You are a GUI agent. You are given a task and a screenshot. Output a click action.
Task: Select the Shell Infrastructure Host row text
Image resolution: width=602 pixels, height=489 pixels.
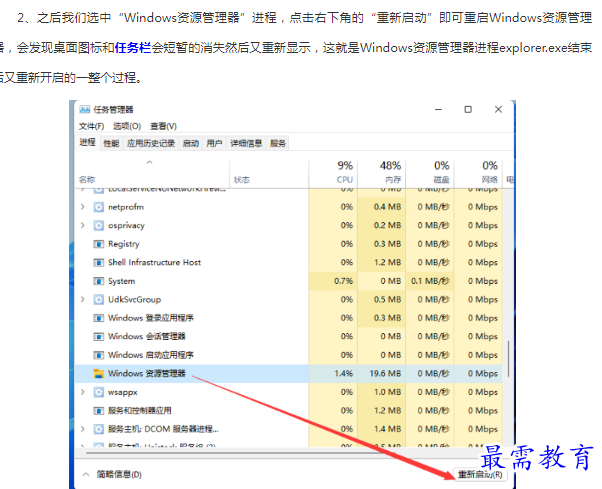coord(155,263)
